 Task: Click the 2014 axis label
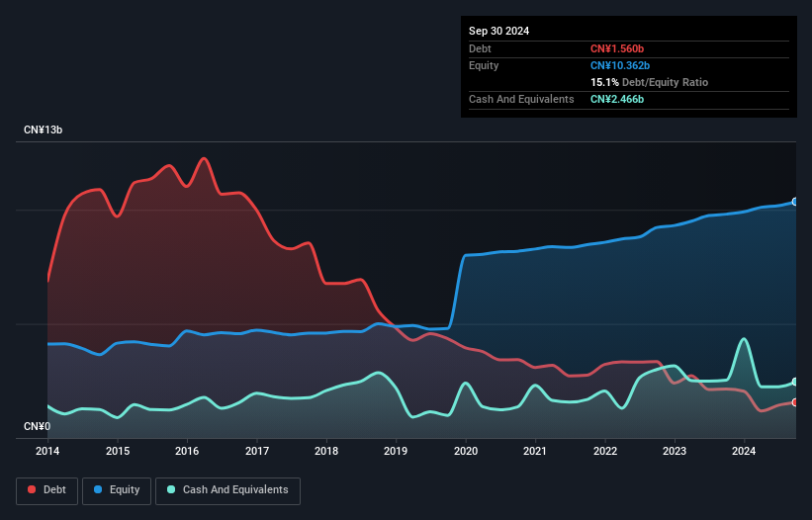pos(47,451)
